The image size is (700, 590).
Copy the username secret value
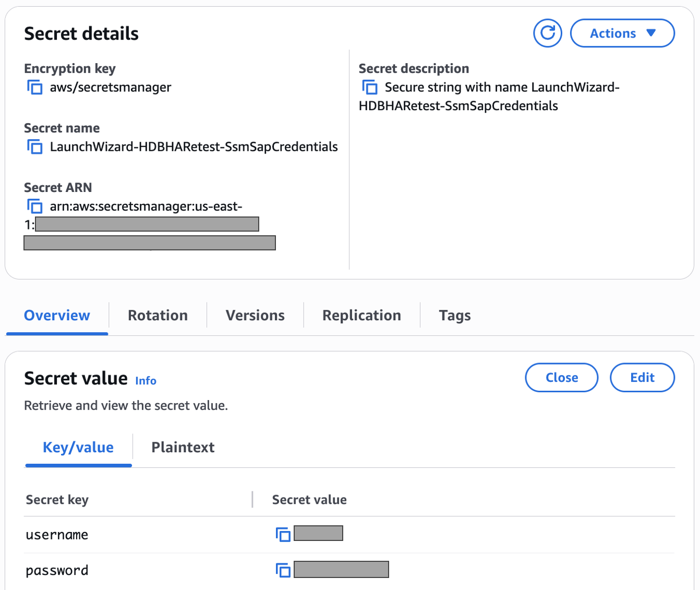click(x=283, y=534)
